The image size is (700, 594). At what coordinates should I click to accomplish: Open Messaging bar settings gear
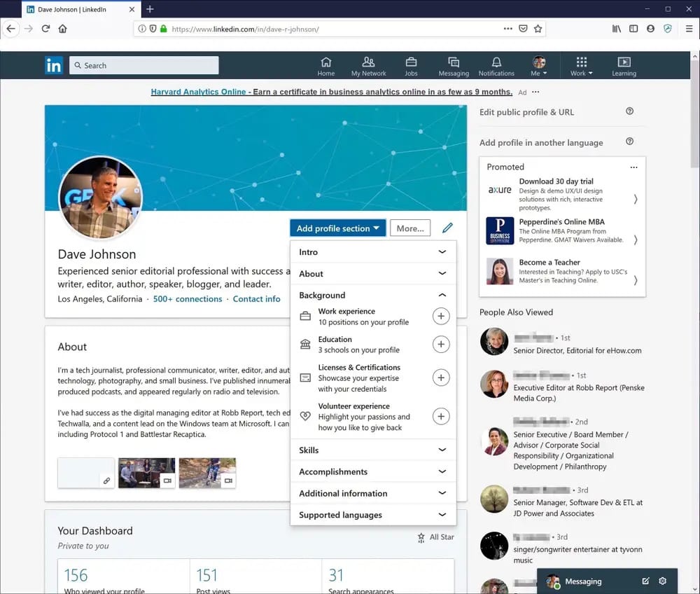(x=662, y=581)
